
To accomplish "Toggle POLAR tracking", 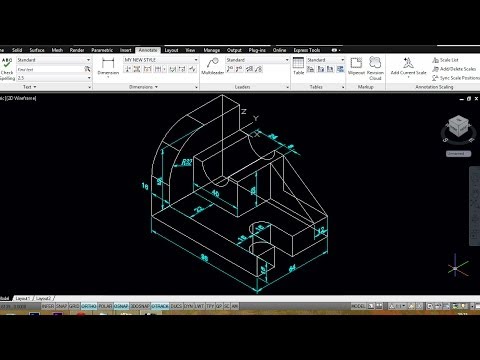I will (105, 306).
